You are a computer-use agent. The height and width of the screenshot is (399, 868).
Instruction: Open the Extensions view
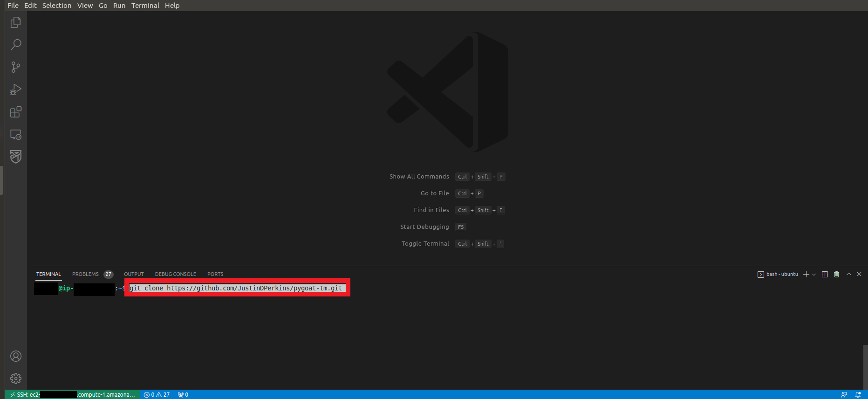coord(16,112)
